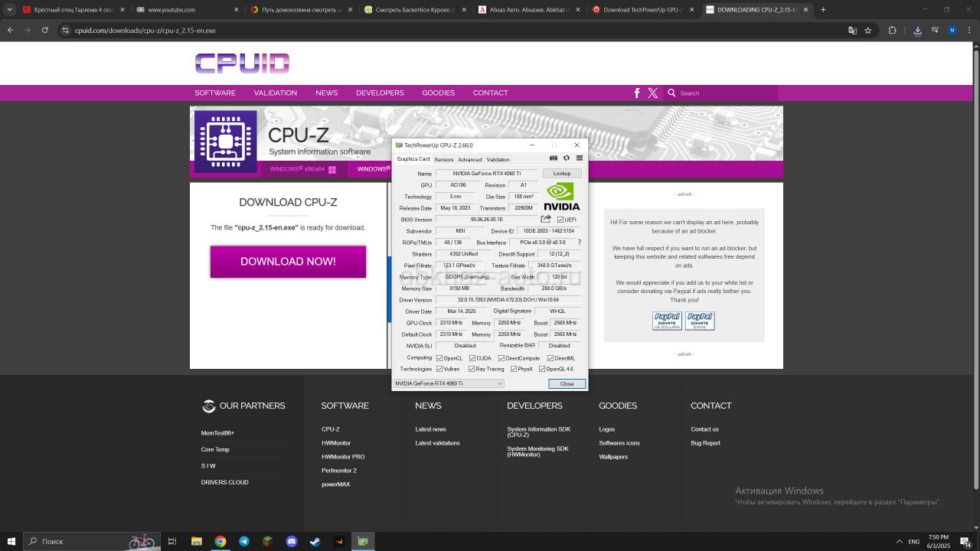980x551 pixels.
Task: Switch to the Validation tab in GPU-Z
Action: point(498,159)
